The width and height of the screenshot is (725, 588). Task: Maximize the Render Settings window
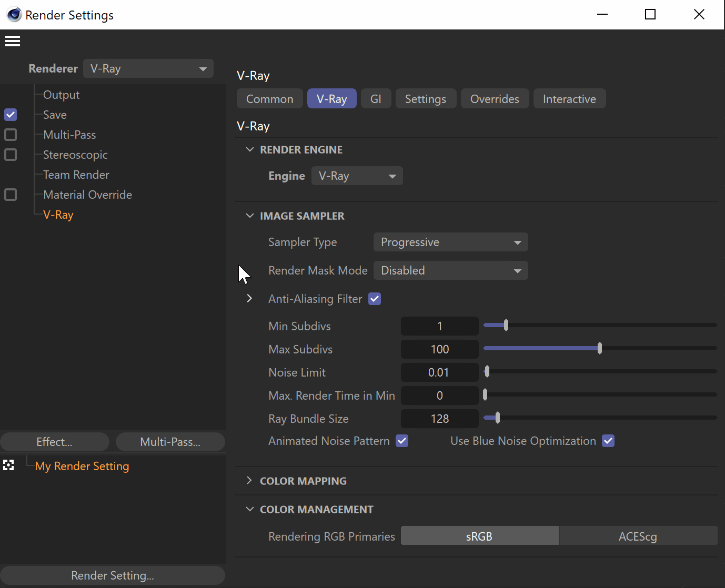tap(650, 14)
